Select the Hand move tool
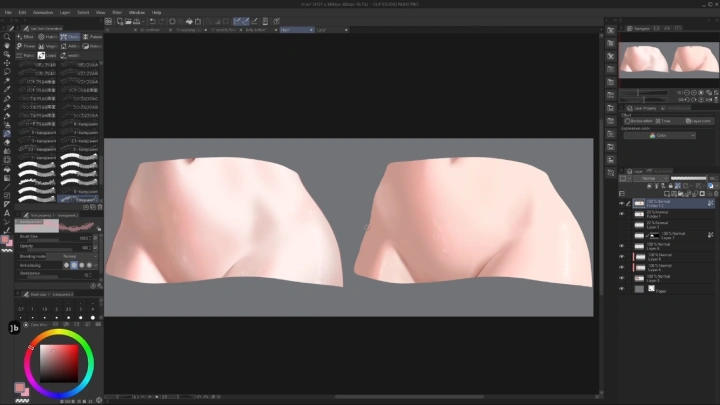Screen dimensions: 720x405 click(7, 45)
